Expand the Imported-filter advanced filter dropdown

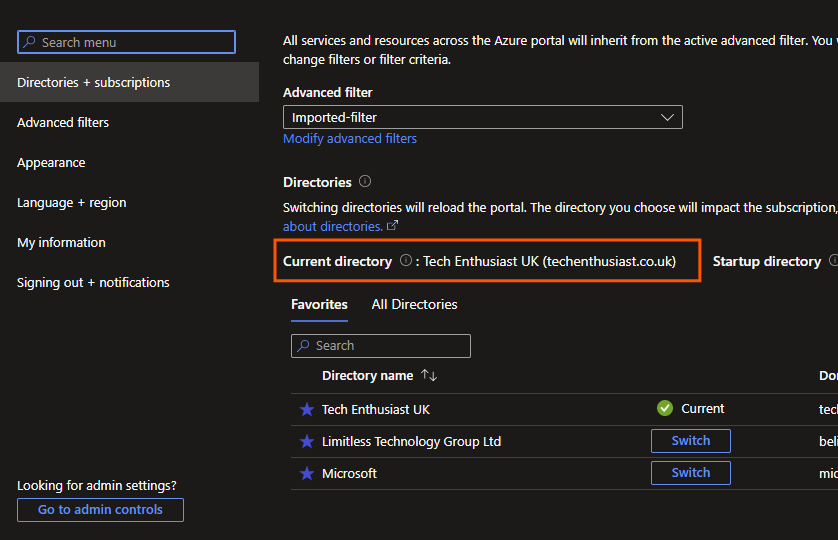pyautogui.click(x=483, y=117)
